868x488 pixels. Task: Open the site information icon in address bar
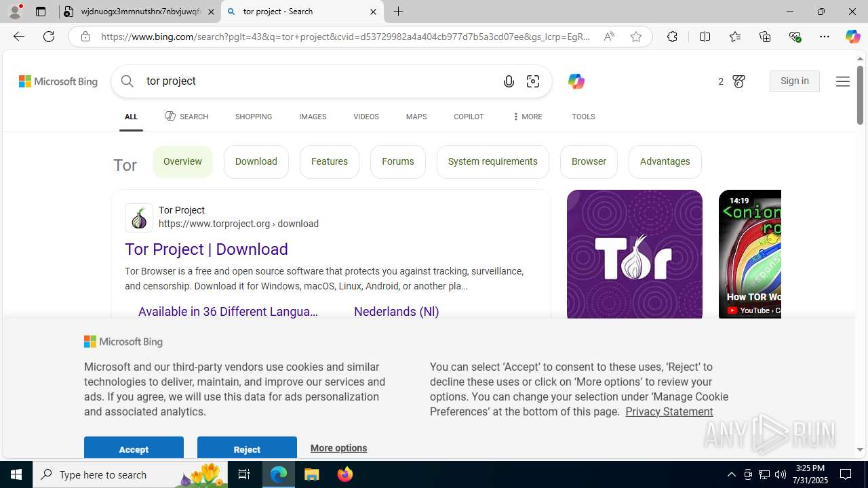coord(85,37)
